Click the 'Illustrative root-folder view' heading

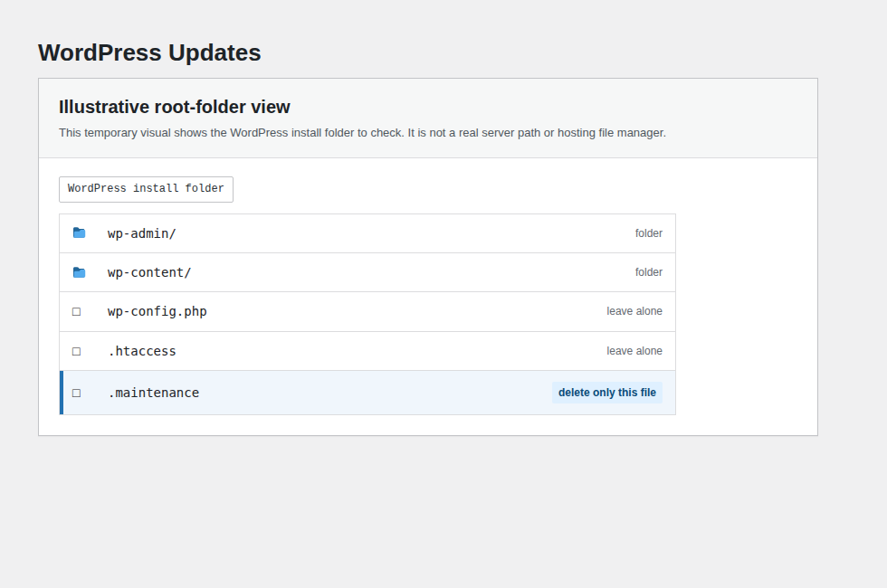[x=174, y=107]
